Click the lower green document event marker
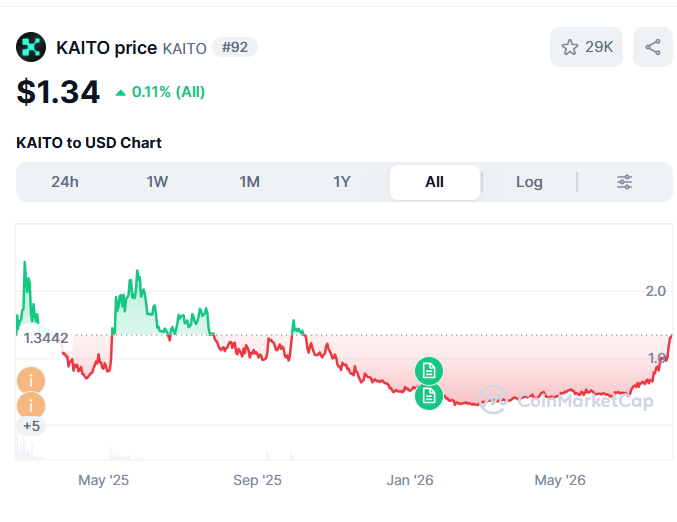The image size is (677, 522). (x=429, y=396)
